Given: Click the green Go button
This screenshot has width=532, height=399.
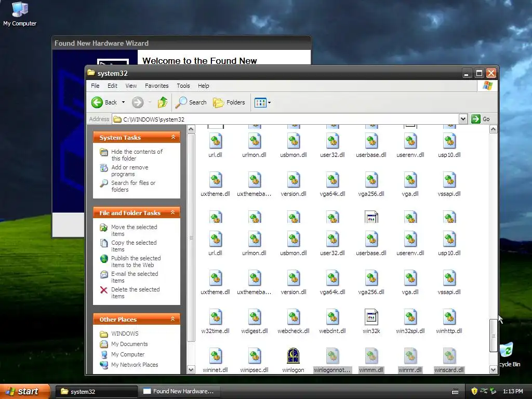Looking at the screenshot, I should (481, 119).
